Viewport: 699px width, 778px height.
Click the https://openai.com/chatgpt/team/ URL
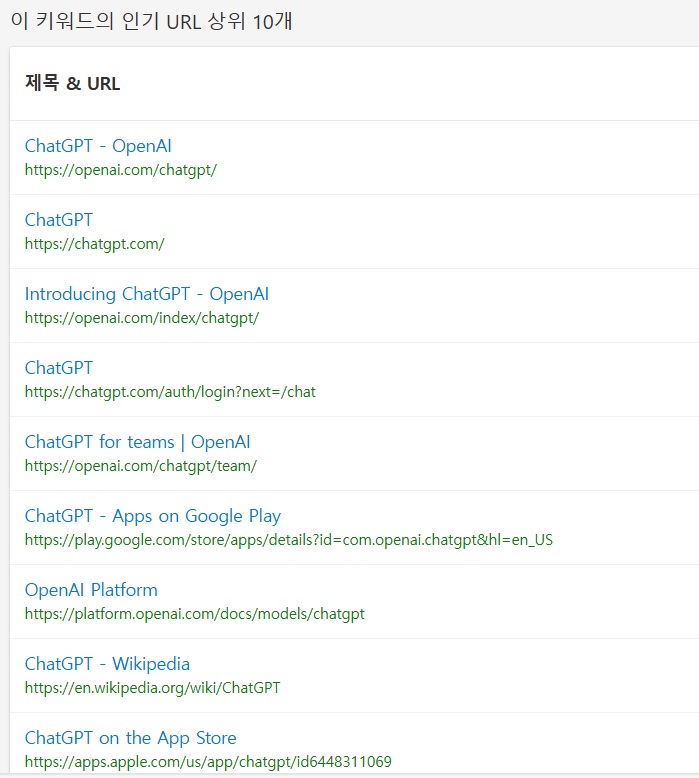click(141, 465)
